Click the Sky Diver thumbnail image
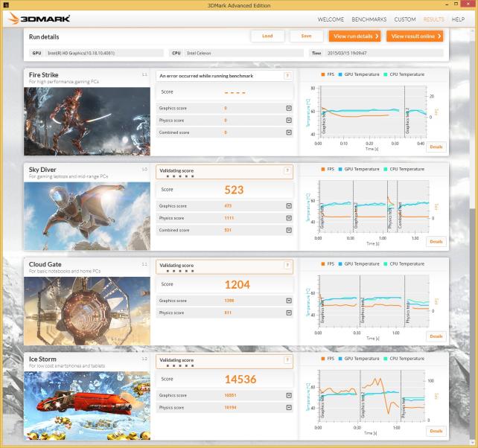 pos(87,217)
